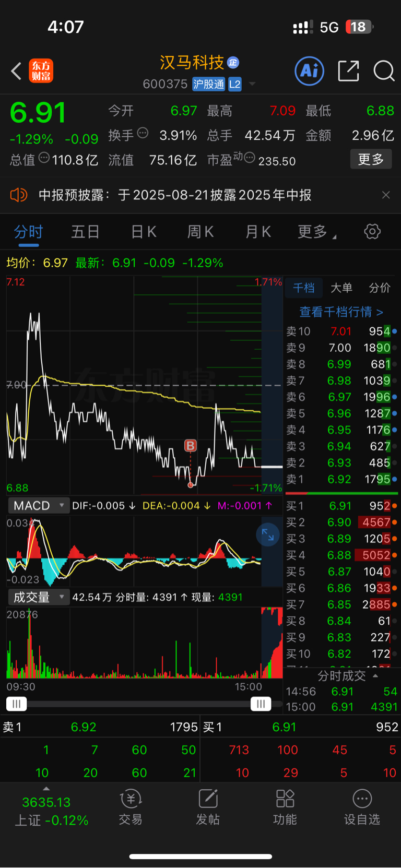Tap the 买1 6.91 order row

click(x=341, y=506)
